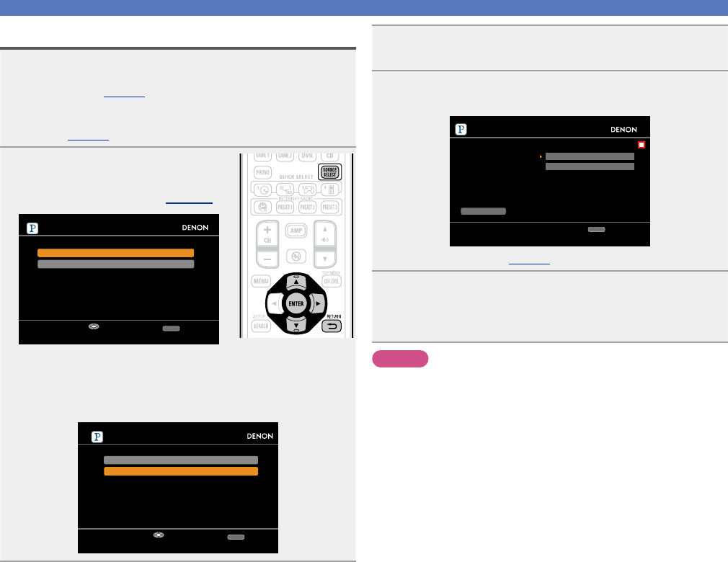
Task: Click the small gray button in bottom screen footer
Action: coord(236,537)
